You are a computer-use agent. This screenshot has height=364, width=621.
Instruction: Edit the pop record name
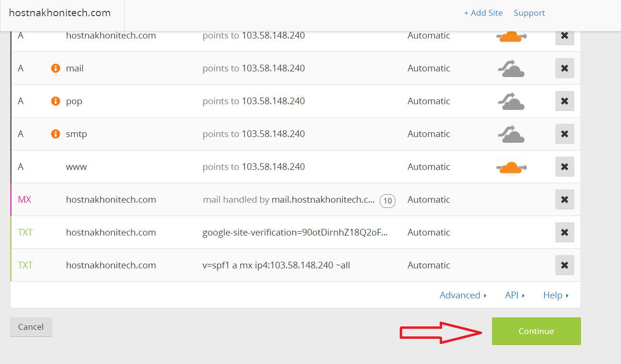click(74, 101)
